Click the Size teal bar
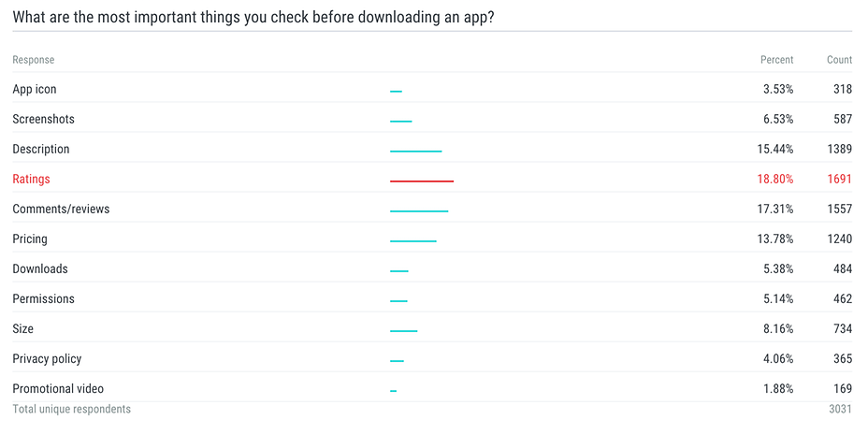 (403, 331)
